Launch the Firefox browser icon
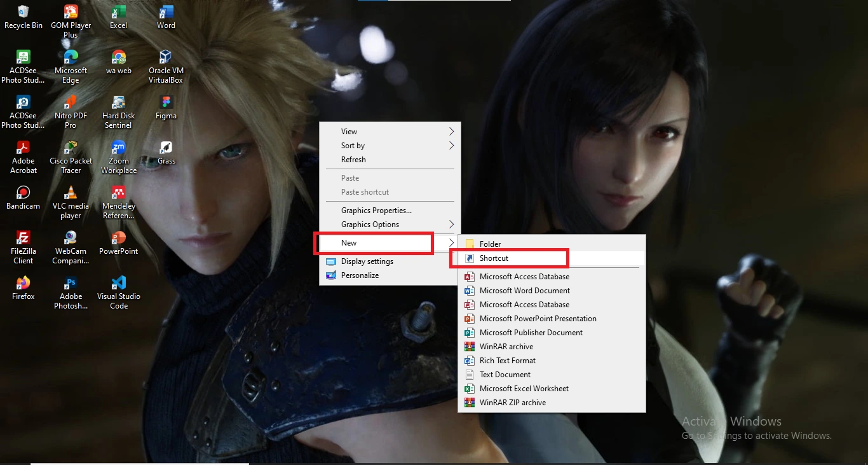Image resolution: width=868 pixels, height=465 pixels. [23, 288]
